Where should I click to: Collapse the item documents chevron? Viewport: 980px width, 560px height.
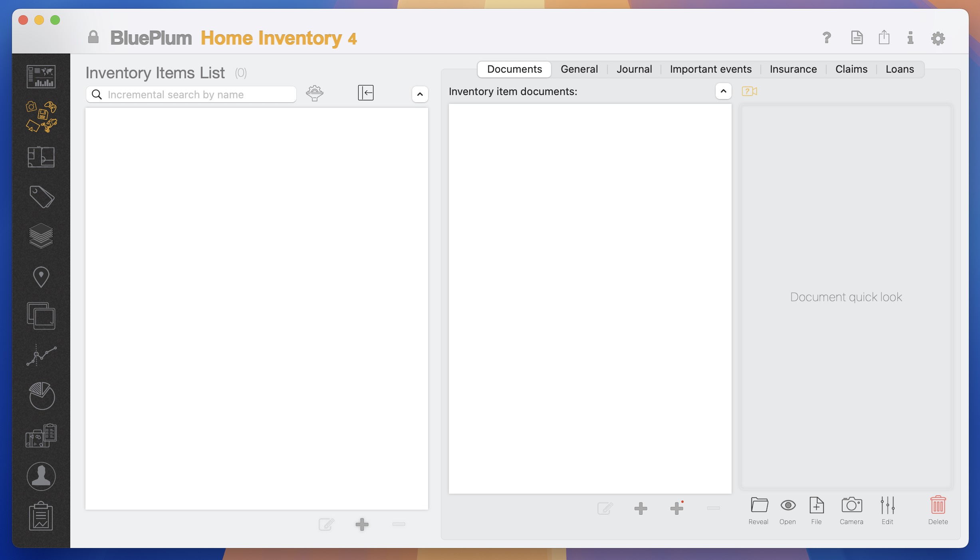coord(723,91)
